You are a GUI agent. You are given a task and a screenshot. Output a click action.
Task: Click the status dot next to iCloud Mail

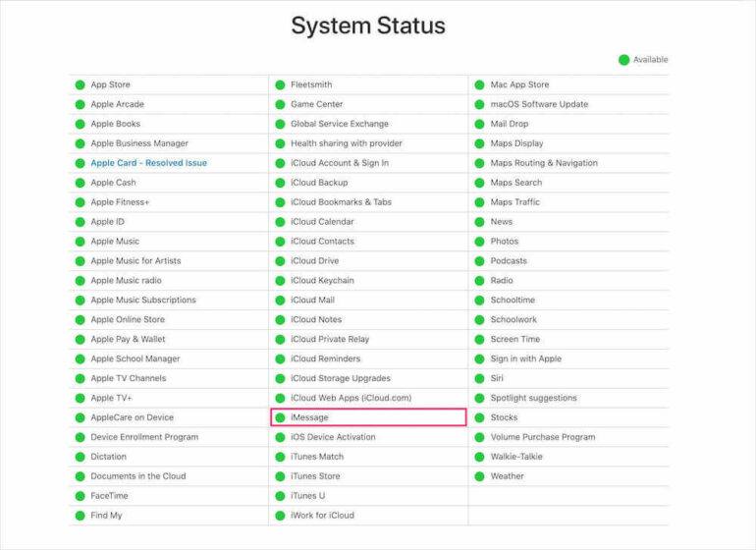click(x=280, y=300)
